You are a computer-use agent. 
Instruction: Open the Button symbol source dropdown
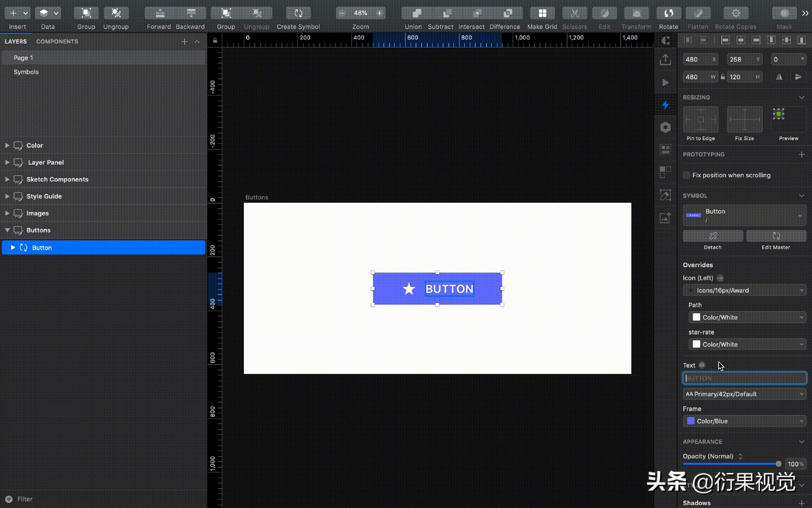(744, 215)
